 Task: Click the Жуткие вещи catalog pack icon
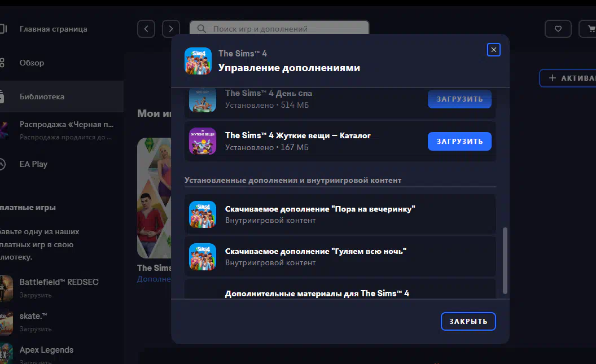203,141
